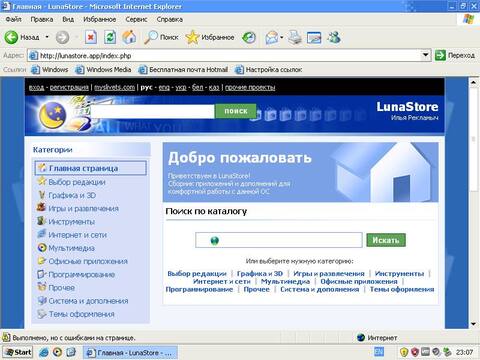Click the Home icon in toolbar
This screenshot has width=480, height=360.
[129, 37]
